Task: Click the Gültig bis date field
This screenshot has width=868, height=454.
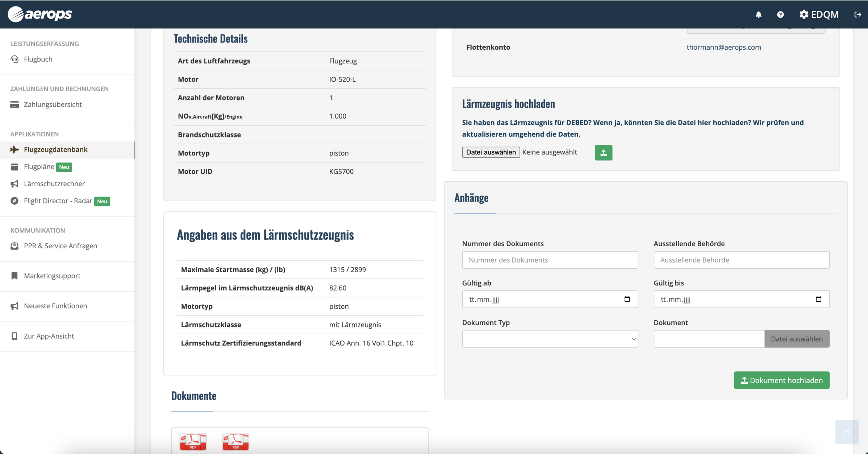Action: 741,299
